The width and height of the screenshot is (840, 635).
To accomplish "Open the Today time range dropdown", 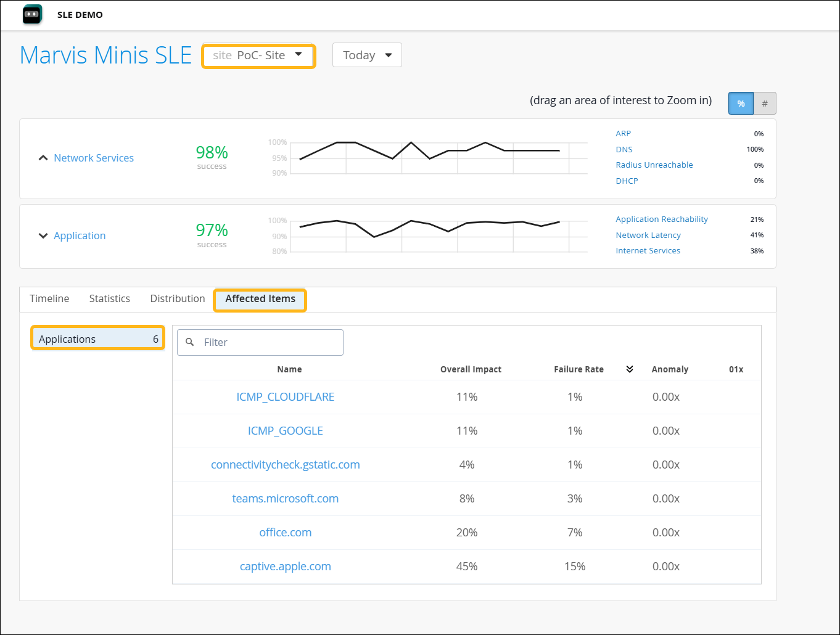I will pyautogui.click(x=367, y=55).
